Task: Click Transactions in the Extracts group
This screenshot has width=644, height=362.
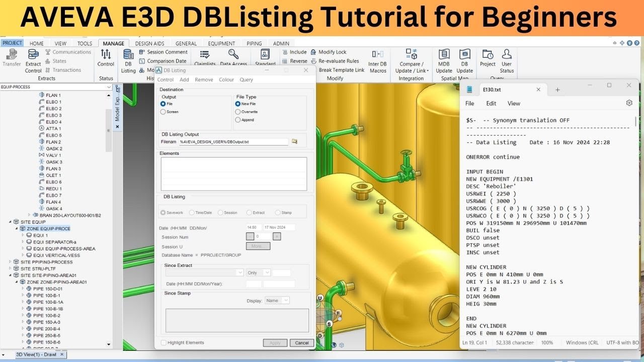Action: coord(63,70)
